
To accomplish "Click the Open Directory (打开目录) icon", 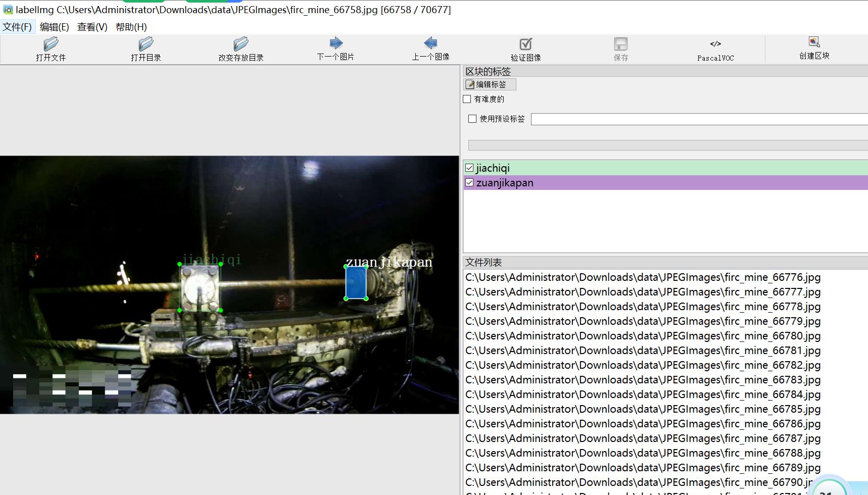I will pyautogui.click(x=146, y=44).
